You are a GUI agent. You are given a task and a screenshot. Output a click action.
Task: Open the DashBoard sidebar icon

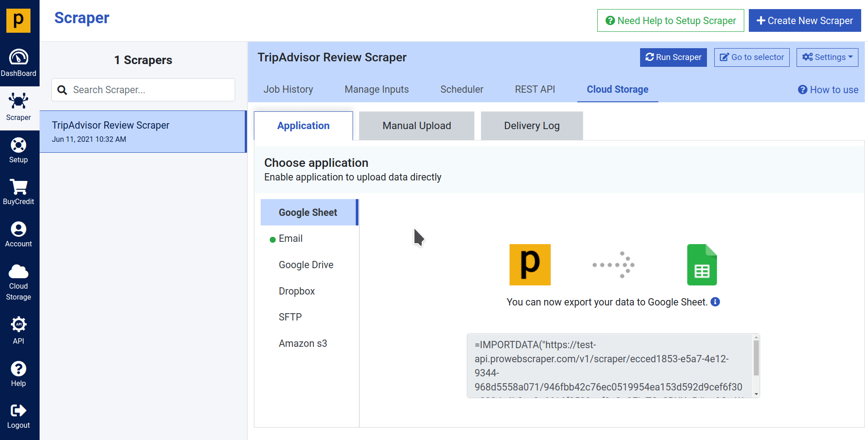click(x=19, y=58)
